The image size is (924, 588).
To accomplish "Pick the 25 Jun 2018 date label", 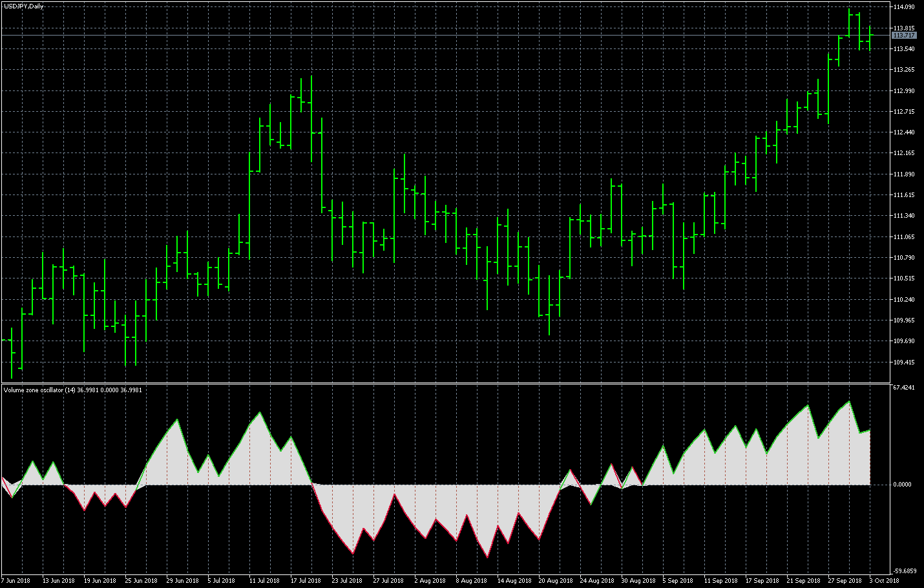I will 142,580.
